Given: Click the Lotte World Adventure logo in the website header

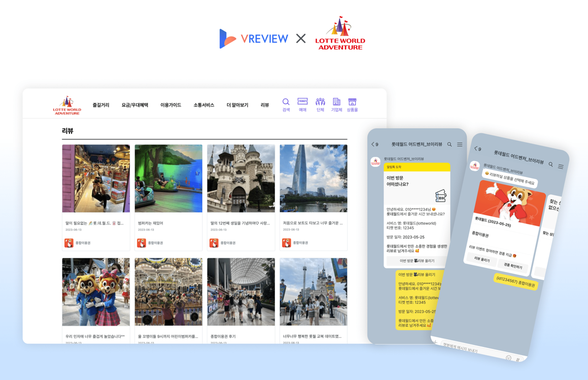Looking at the screenshot, I should (x=67, y=106).
